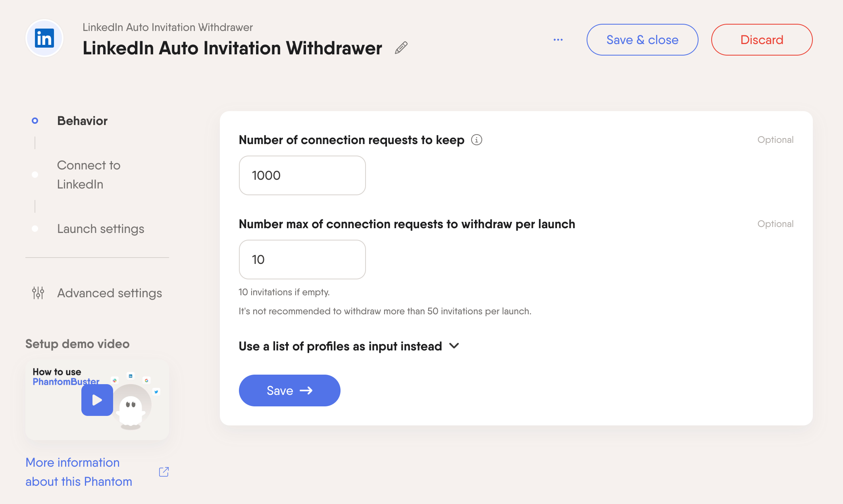Click the pencil icon to rename Phantom
Viewport: 843px width, 504px height.
(401, 48)
